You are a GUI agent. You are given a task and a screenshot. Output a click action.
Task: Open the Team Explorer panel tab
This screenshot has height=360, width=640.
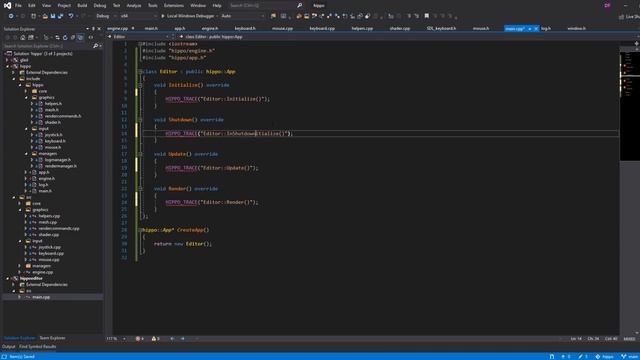coord(52,338)
